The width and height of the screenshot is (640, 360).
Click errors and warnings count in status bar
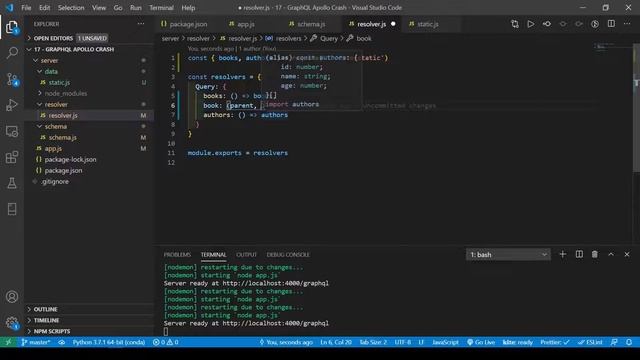point(165,342)
